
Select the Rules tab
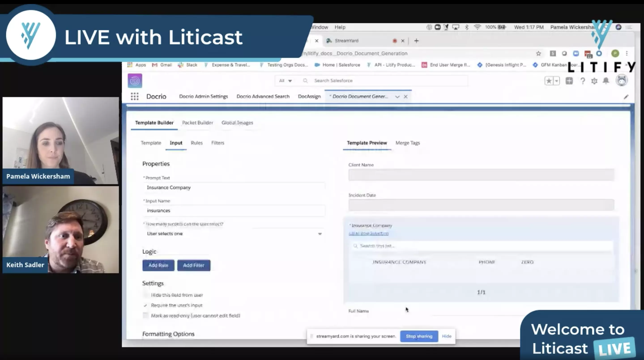[x=196, y=143]
